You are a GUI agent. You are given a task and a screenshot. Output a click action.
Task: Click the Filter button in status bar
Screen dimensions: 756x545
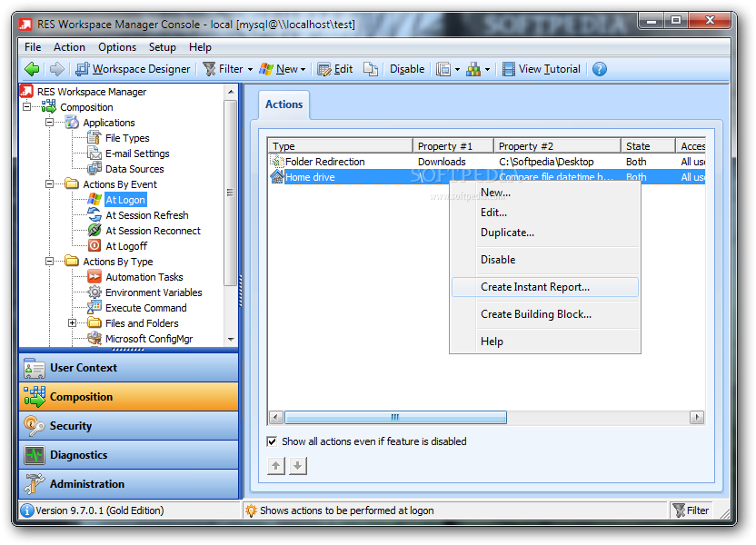tap(691, 510)
